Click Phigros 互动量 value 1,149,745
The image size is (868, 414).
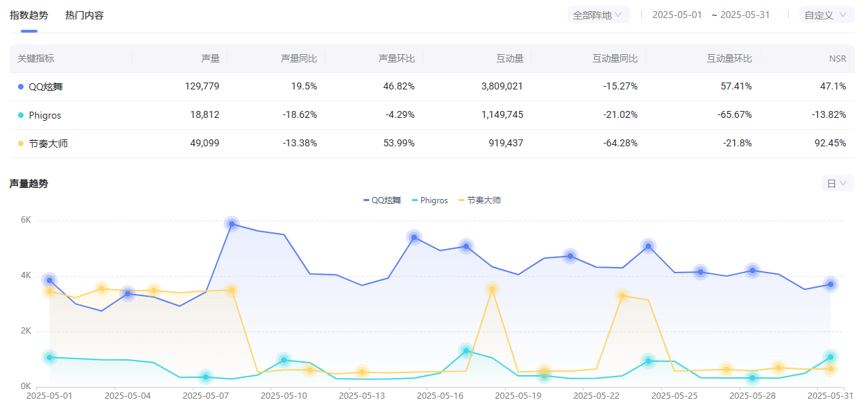502,115
